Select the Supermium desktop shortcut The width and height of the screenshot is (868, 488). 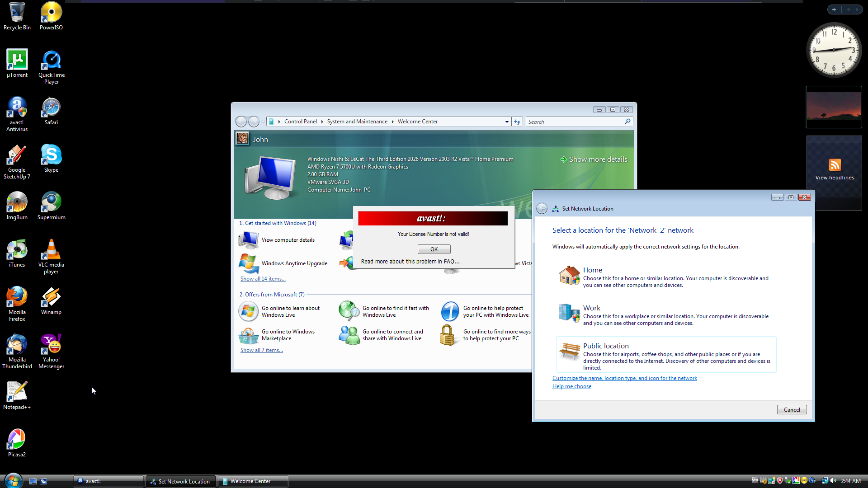point(51,206)
